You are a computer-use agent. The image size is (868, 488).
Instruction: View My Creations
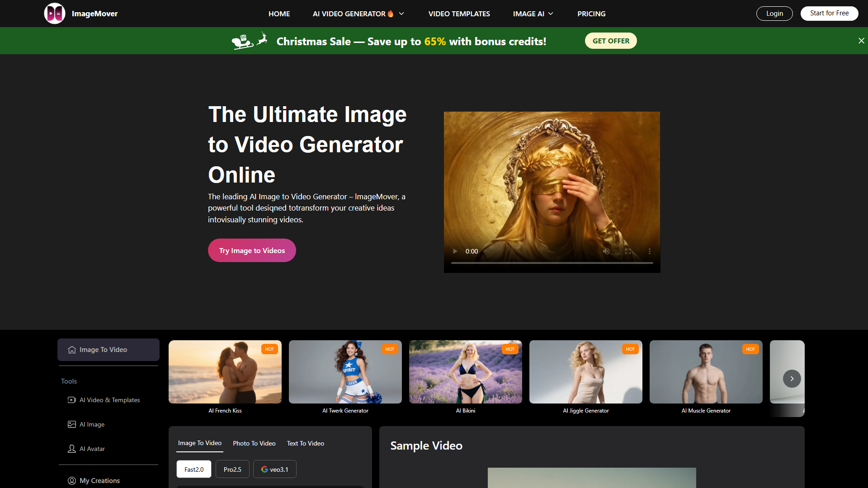99,480
